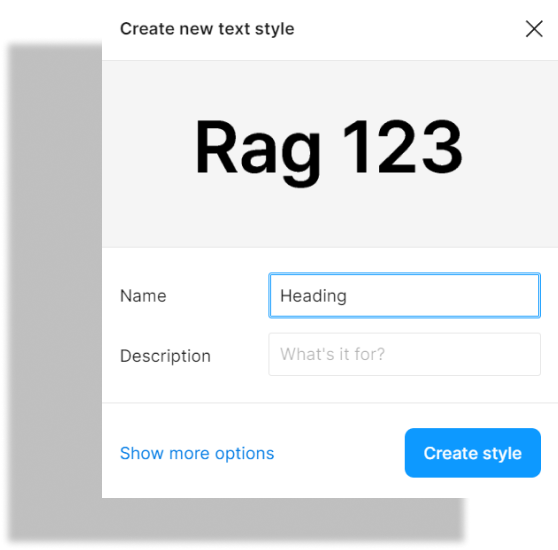
Task: Click the empty area beside Show more options
Action: click(x=338, y=453)
